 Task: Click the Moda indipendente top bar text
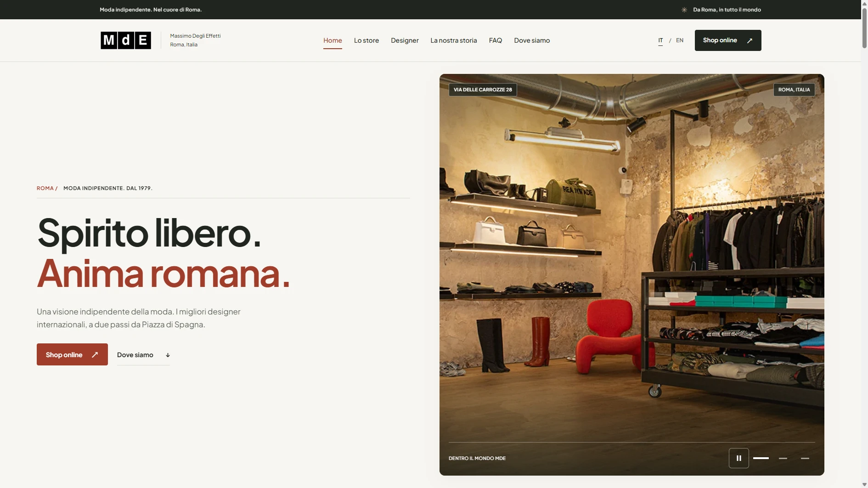151,10
